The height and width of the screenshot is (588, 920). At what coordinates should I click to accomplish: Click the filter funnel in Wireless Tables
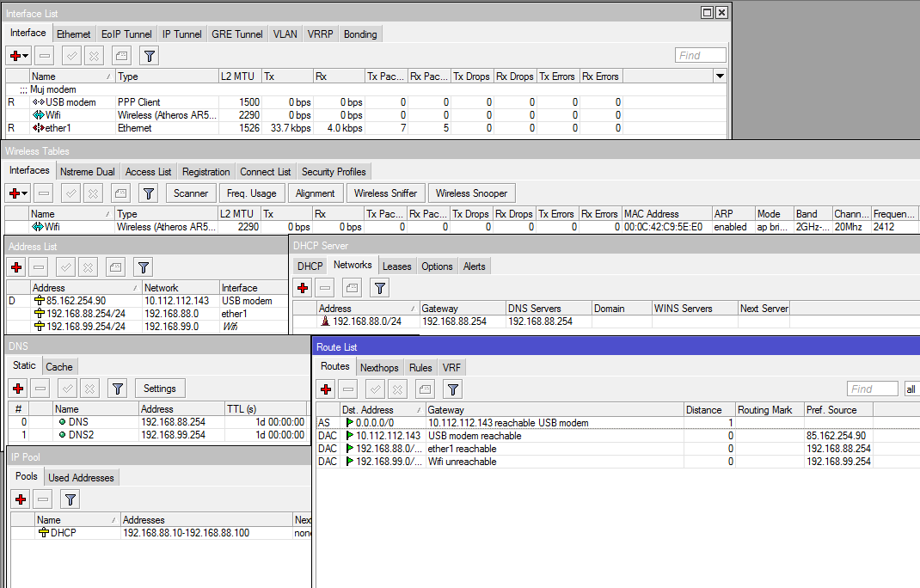149,193
